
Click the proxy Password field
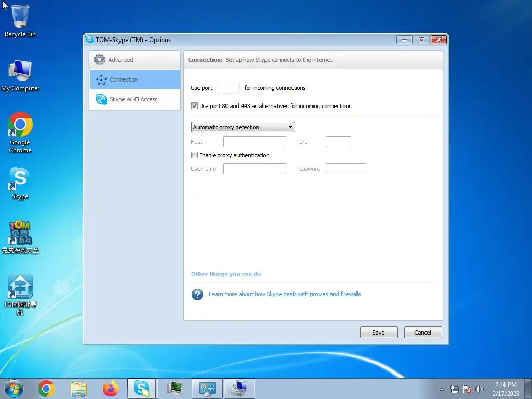pyautogui.click(x=345, y=169)
